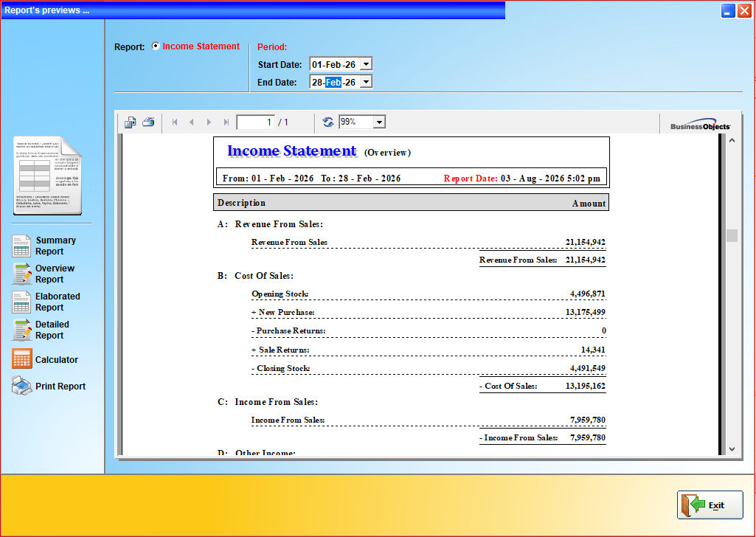This screenshot has width=756, height=537.
Task: Click the report scrollbar up arrow
Action: [x=732, y=140]
